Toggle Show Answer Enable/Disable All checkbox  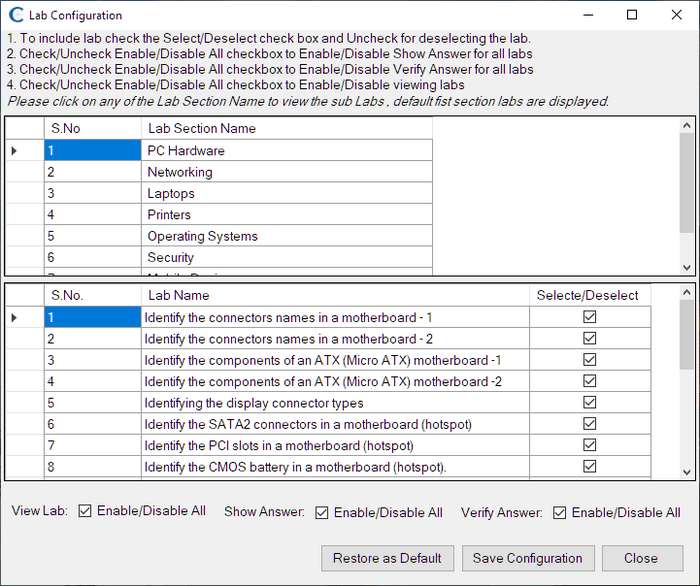322,513
